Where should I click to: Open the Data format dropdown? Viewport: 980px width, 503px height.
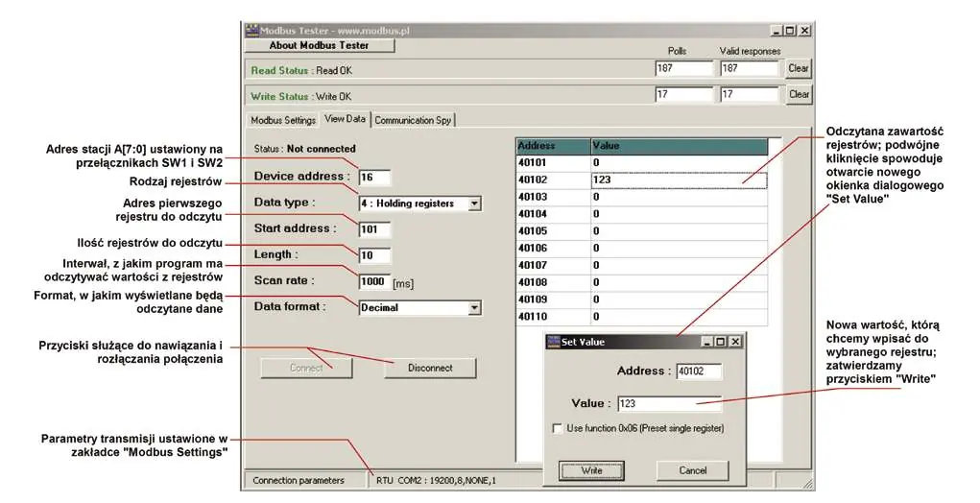tap(474, 307)
